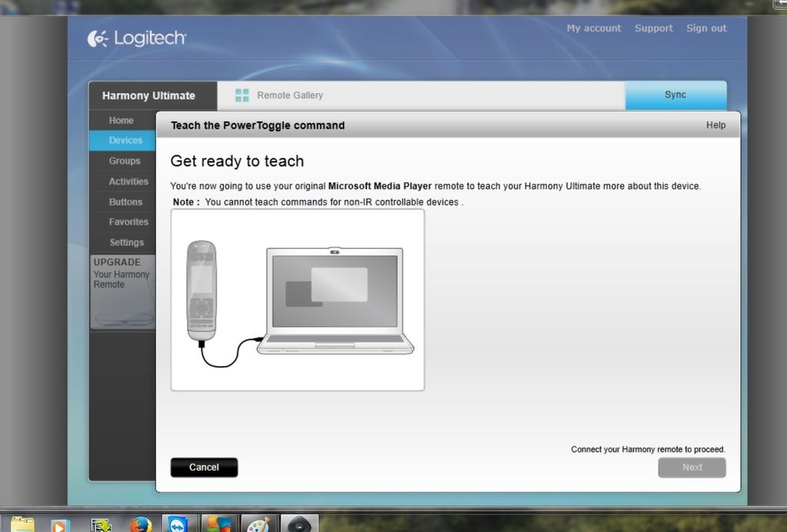Screen dimensions: 787x532
Task: Go to Home in sidebar
Action: (121, 121)
